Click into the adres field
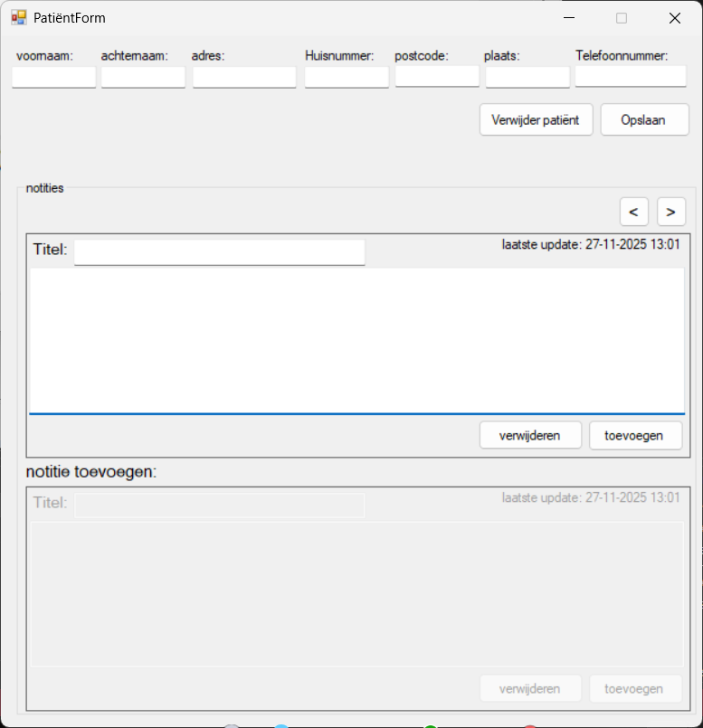Screen dimensions: 703x728 [x=244, y=77]
